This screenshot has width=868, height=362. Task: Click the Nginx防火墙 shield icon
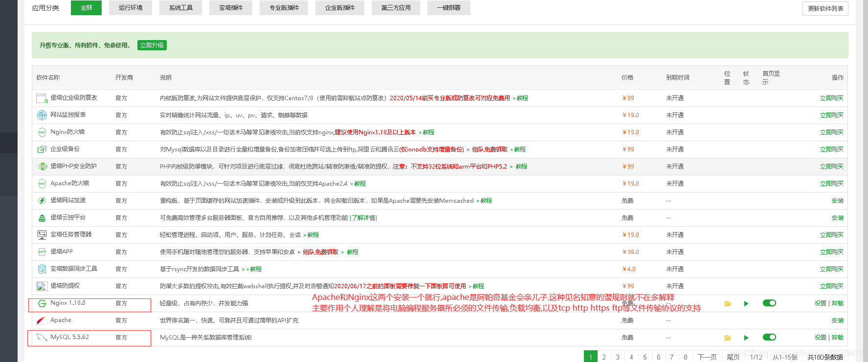pyautogui.click(x=42, y=132)
